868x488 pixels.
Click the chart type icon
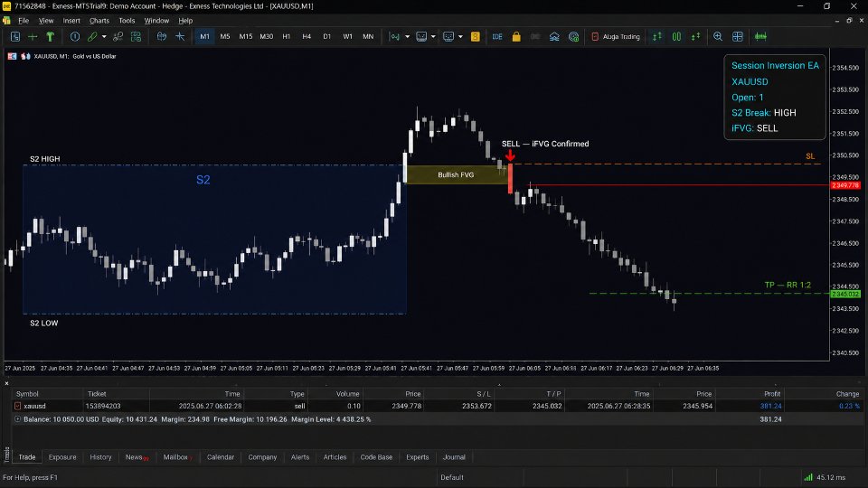pyautogui.click(x=394, y=36)
